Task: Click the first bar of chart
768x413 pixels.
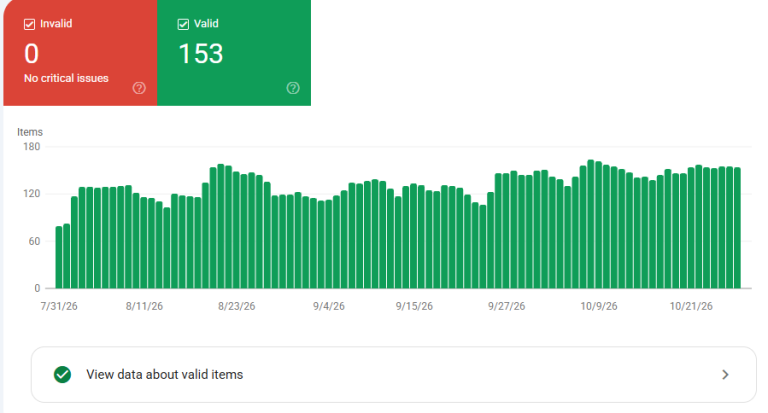Action: [59, 257]
